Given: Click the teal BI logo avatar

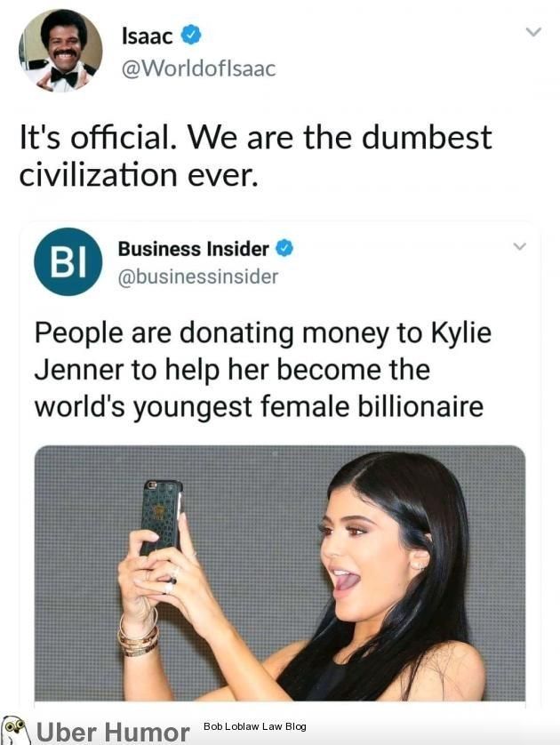Looking at the screenshot, I should tap(68, 261).
